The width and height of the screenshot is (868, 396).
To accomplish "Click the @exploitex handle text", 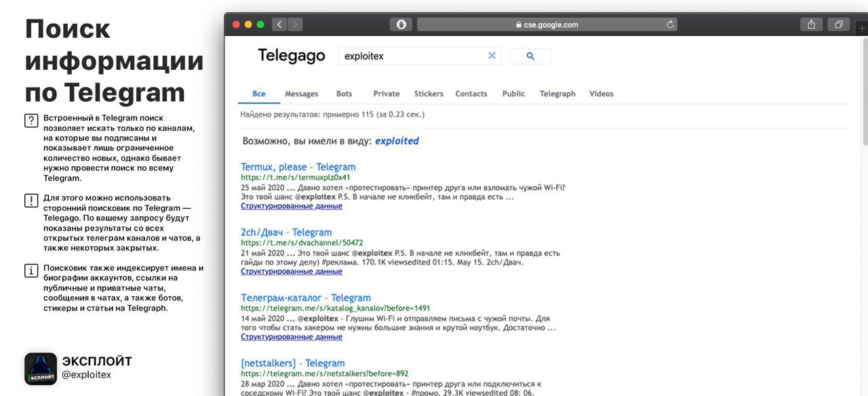I will (87, 375).
